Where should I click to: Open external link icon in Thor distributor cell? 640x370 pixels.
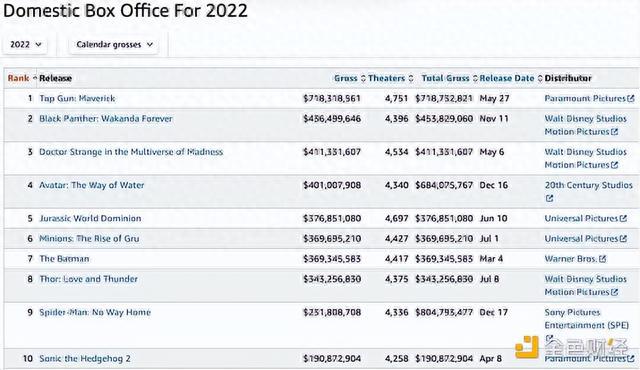click(x=615, y=292)
